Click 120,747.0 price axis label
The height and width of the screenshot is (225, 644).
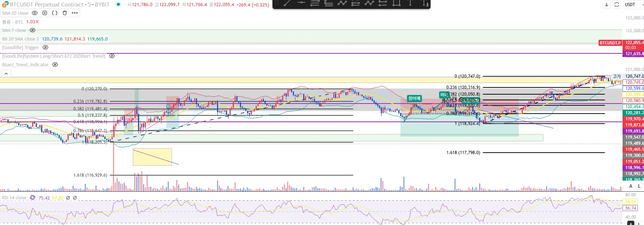point(634,76)
